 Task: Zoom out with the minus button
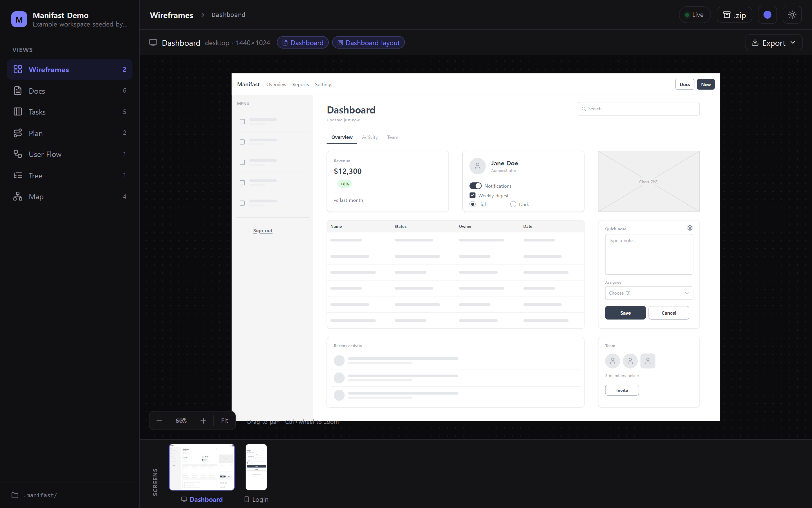(159, 421)
